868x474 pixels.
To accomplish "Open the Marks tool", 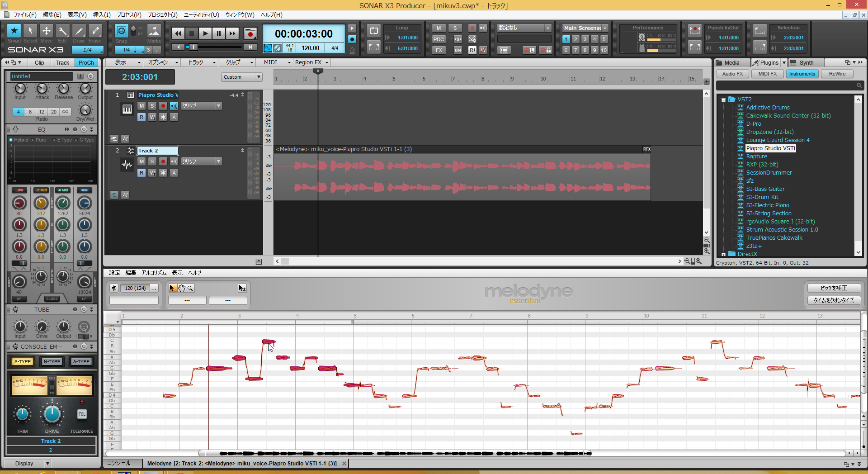I will [154, 31].
